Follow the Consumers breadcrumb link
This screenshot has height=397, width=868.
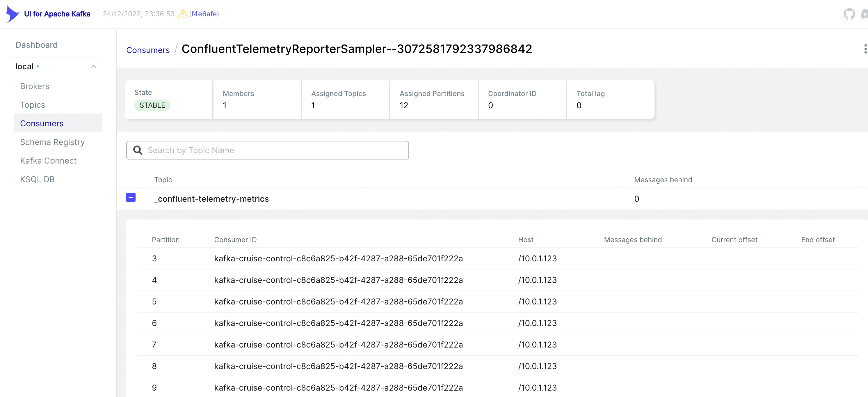[148, 50]
